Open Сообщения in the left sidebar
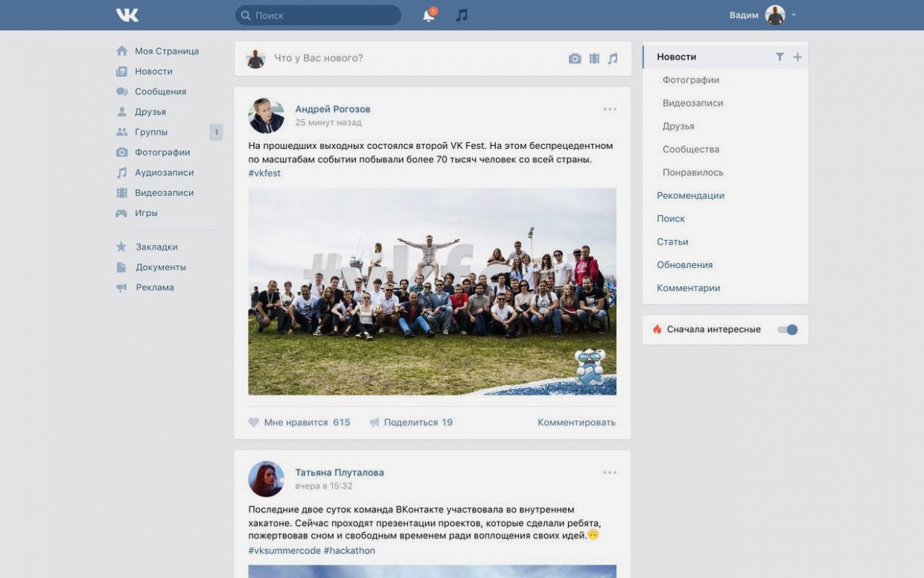The image size is (924, 578). pyautogui.click(x=160, y=92)
